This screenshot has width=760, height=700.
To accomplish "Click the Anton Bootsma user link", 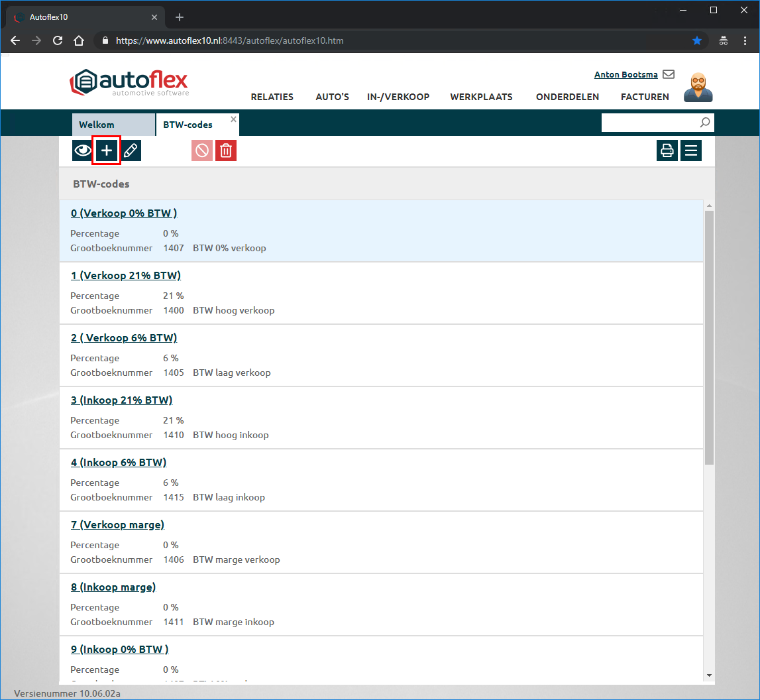I will coord(625,75).
